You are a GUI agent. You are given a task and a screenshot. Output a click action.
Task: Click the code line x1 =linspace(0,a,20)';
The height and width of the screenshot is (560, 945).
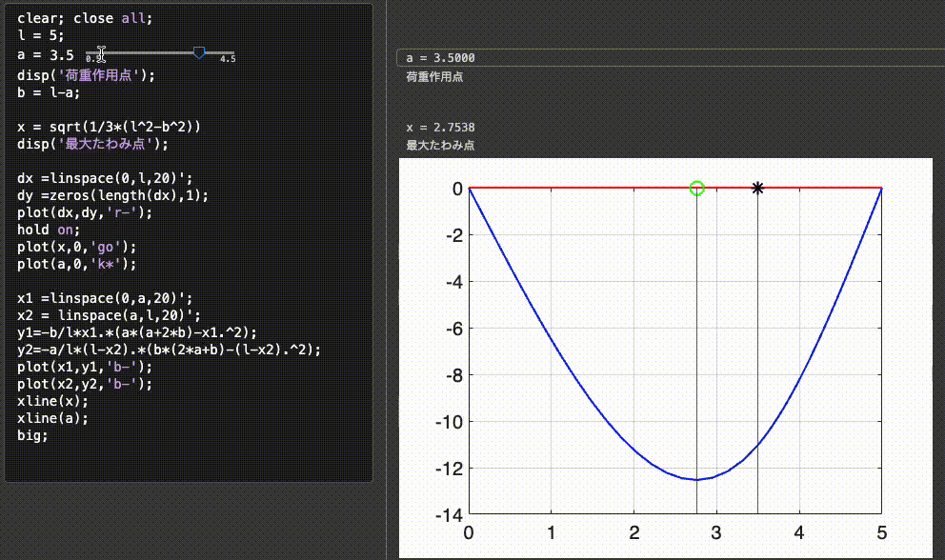(105, 298)
